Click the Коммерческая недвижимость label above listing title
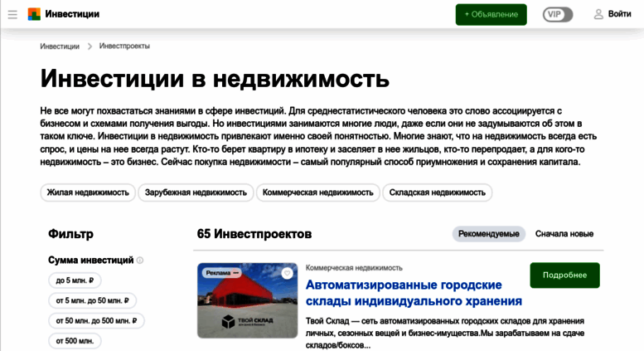 (354, 268)
